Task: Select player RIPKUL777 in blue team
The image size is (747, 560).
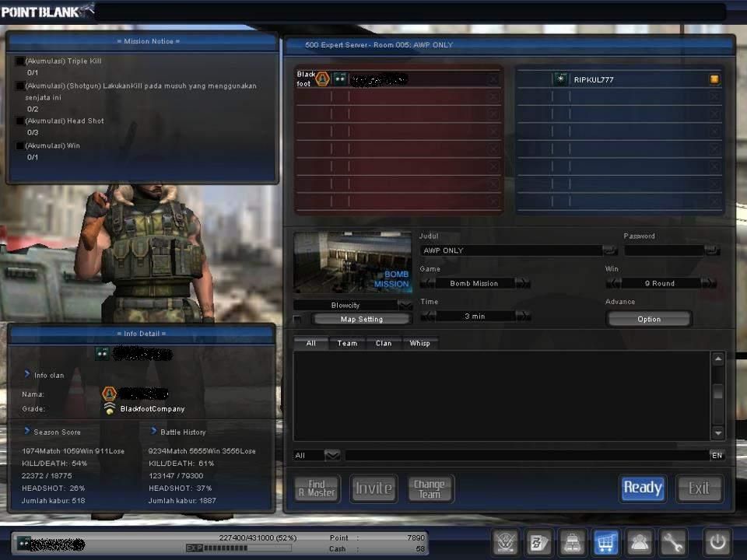Action: coord(619,79)
